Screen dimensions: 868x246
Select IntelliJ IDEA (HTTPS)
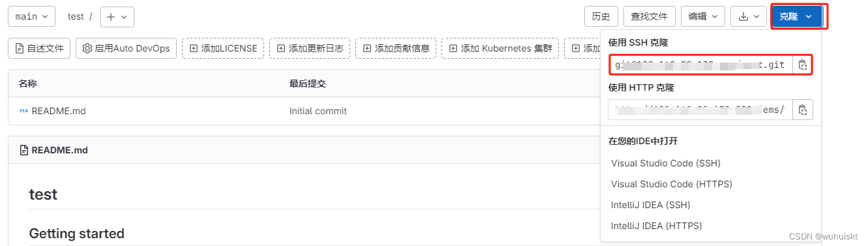[657, 226]
